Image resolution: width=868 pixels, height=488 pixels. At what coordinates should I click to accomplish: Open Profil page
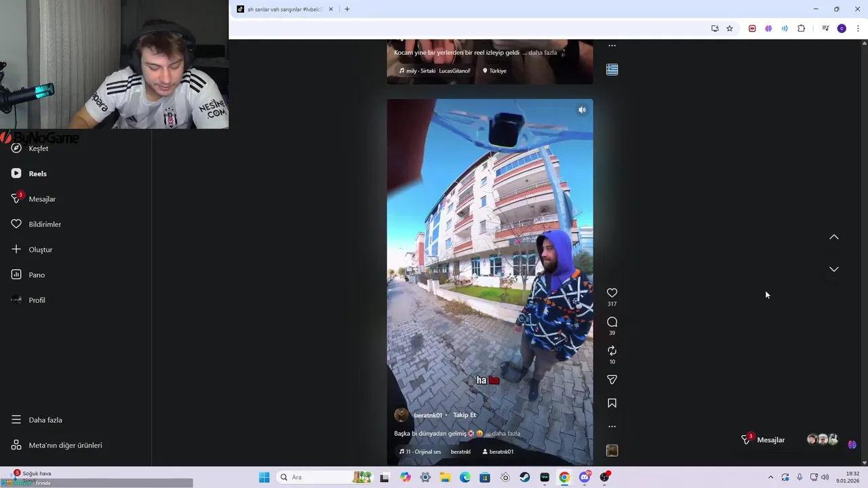pyautogui.click(x=28, y=300)
